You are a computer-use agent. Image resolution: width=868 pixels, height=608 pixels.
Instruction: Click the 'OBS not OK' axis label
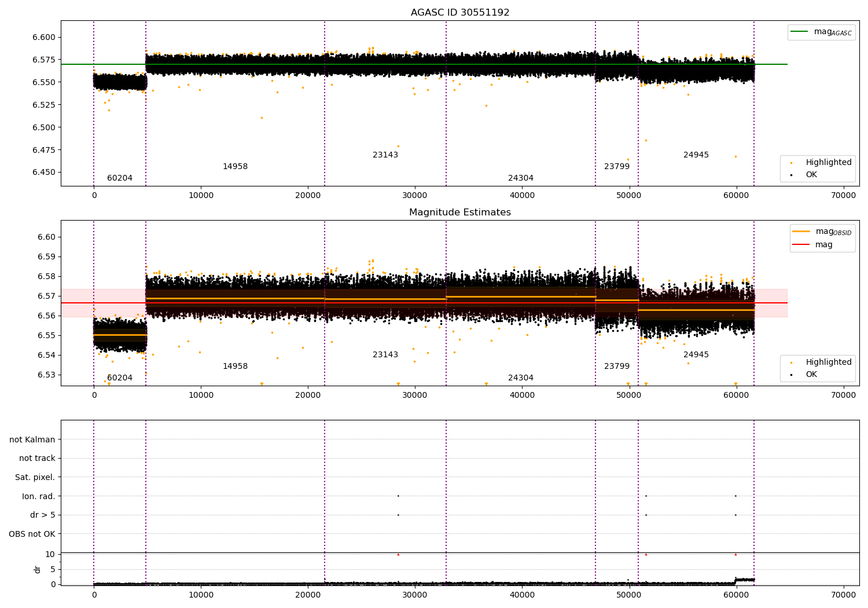[32, 534]
